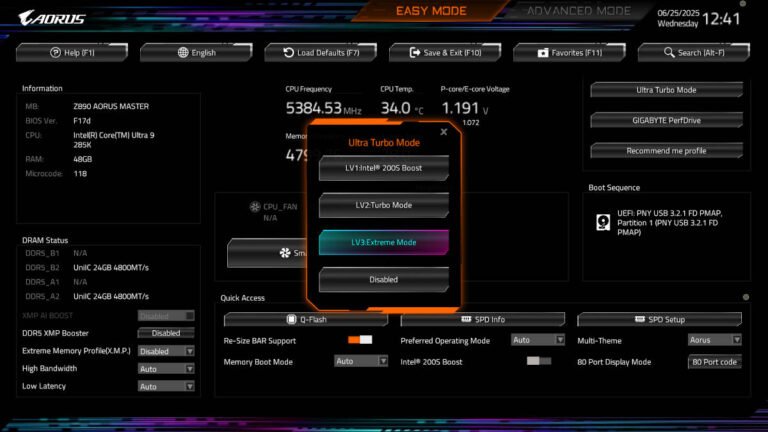Click the CPU frequency 5384.53 value
This screenshot has width=768, height=432.
(x=313, y=108)
